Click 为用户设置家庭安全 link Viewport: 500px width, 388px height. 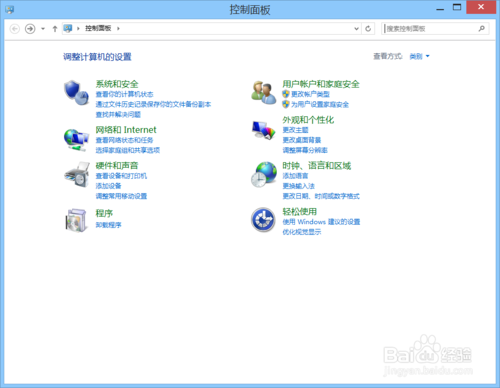pyautogui.click(x=320, y=104)
